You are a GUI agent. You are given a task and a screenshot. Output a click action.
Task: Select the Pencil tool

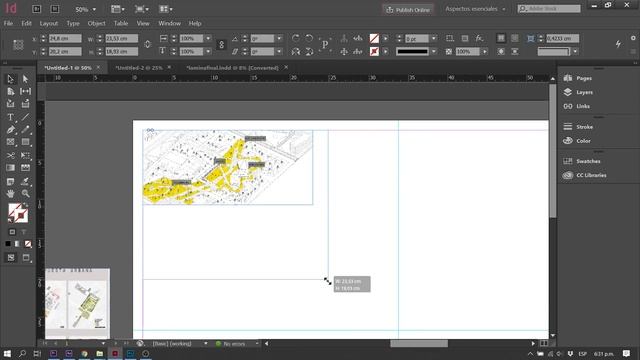(x=25, y=130)
